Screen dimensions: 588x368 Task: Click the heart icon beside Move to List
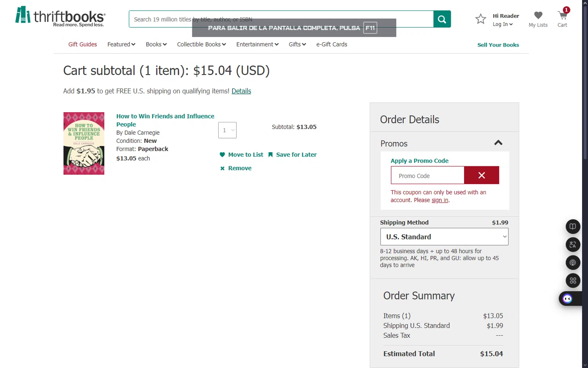[x=222, y=155]
